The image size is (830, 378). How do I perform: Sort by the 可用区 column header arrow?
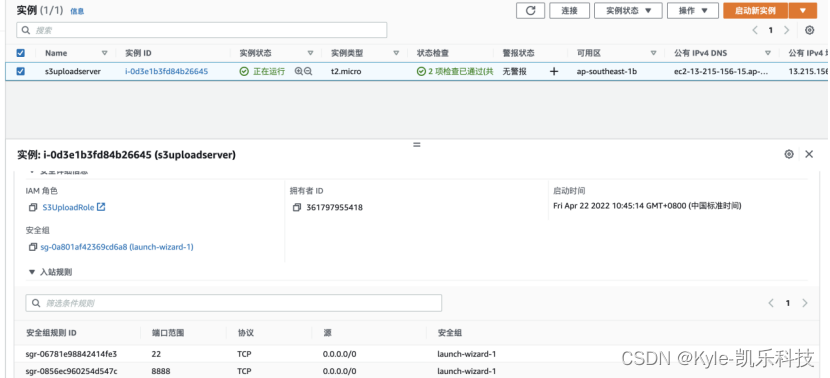(654, 53)
